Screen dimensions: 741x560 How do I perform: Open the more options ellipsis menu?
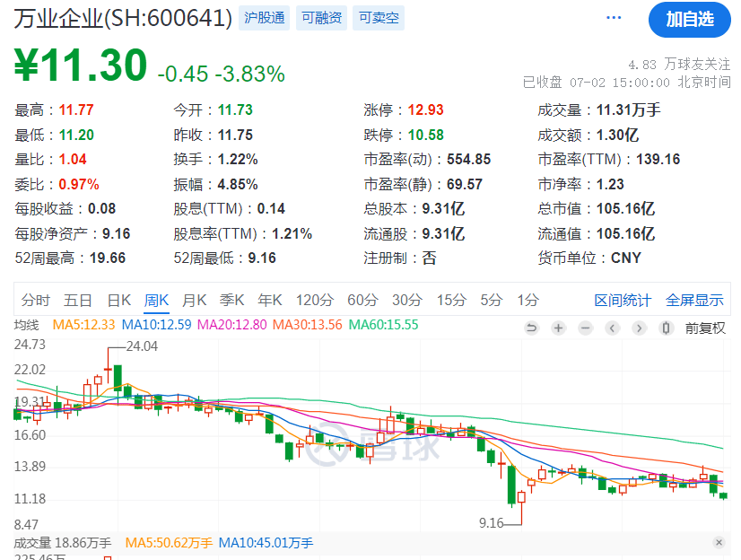point(614,16)
